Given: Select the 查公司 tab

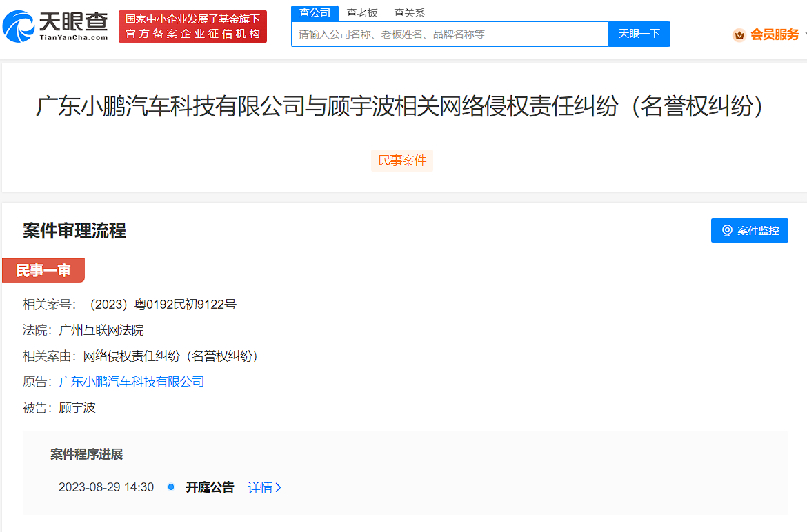Looking at the screenshot, I should [315, 13].
